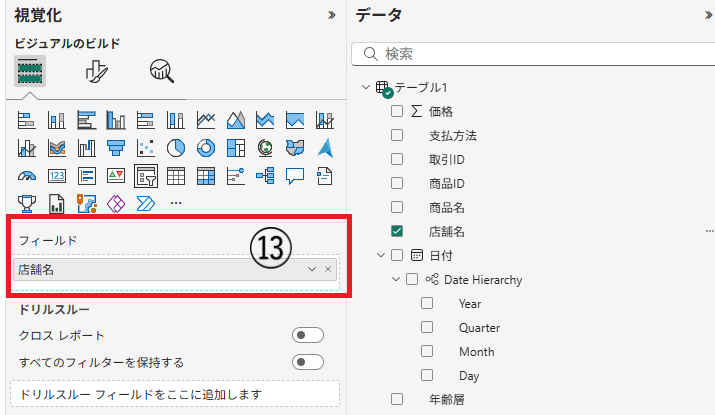Remove 店舗名 from the field well
The height and width of the screenshot is (415, 715).
pos(328,269)
